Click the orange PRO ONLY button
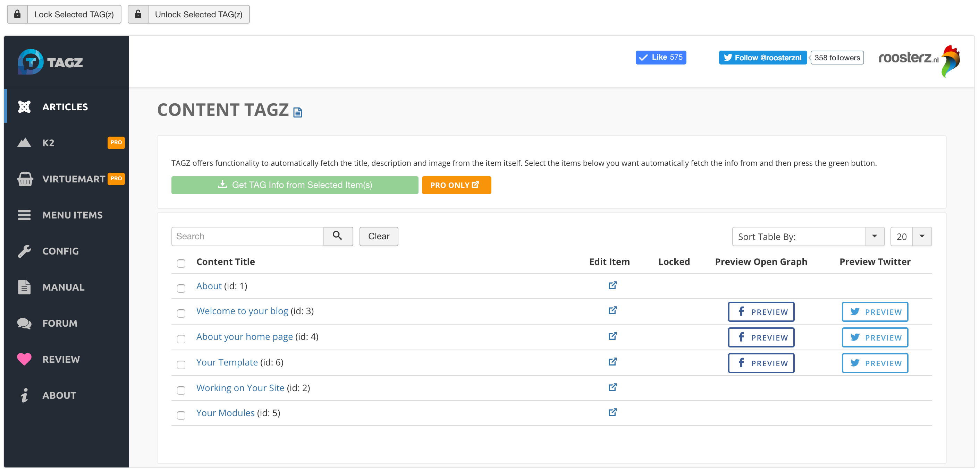This screenshot has width=980, height=473. click(x=456, y=185)
